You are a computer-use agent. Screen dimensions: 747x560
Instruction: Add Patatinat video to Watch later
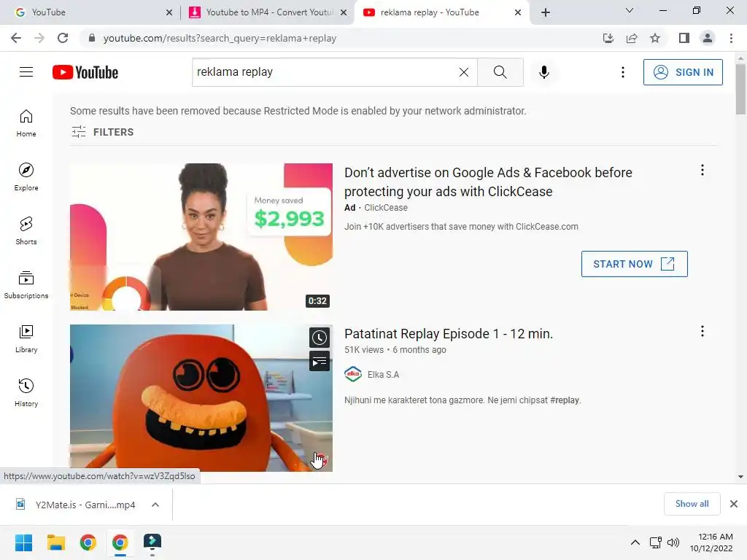pyautogui.click(x=320, y=338)
